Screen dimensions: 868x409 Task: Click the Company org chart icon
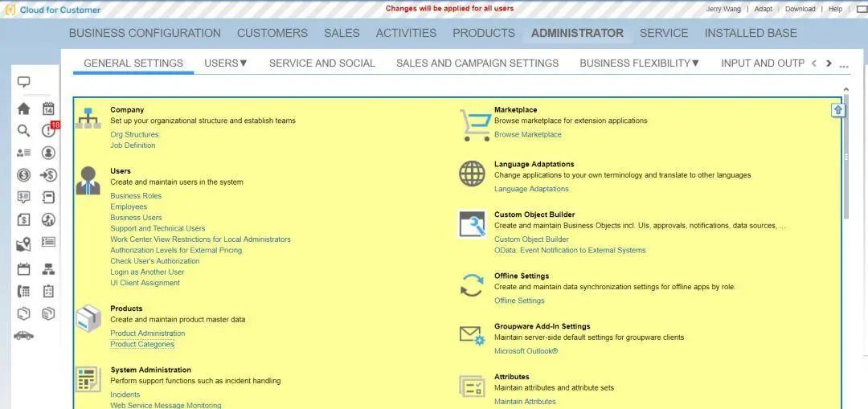pyautogui.click(x=88, y=118)
